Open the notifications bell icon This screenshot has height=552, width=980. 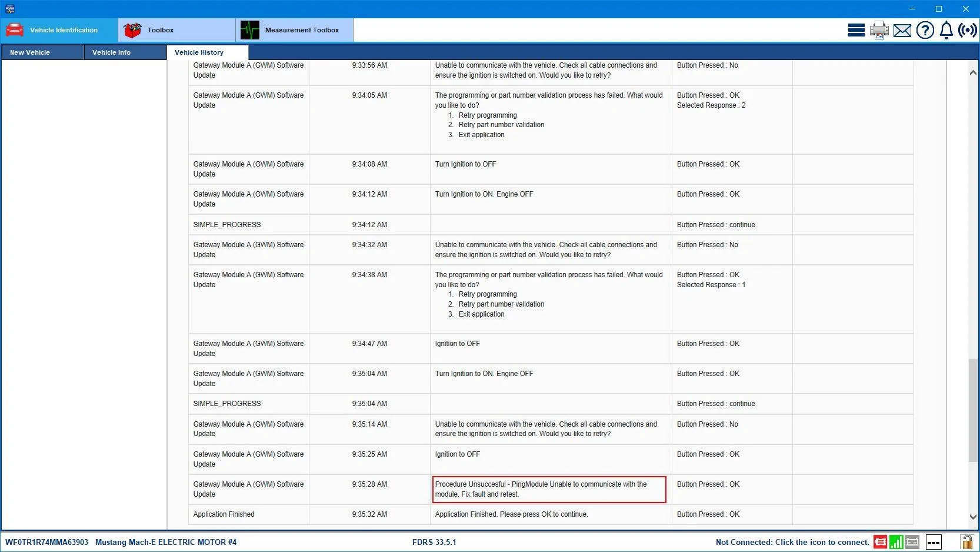(x=946, y=30)
